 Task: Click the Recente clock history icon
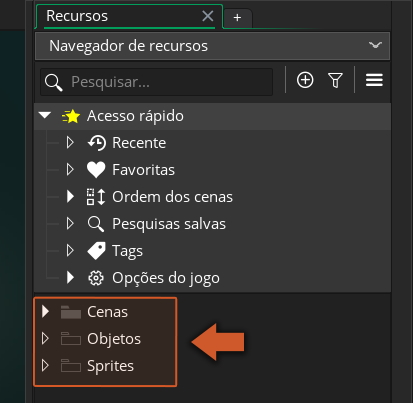point(97,143)
